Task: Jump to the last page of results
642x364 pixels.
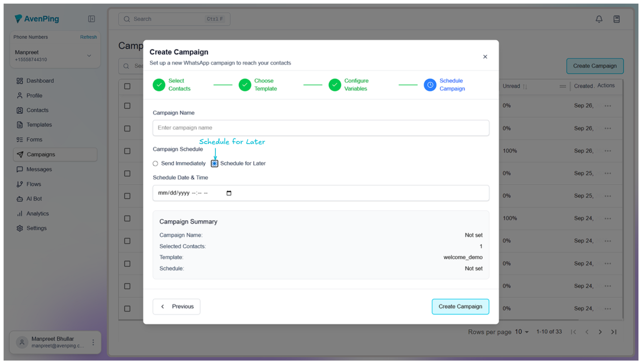Action: [614, 332]
